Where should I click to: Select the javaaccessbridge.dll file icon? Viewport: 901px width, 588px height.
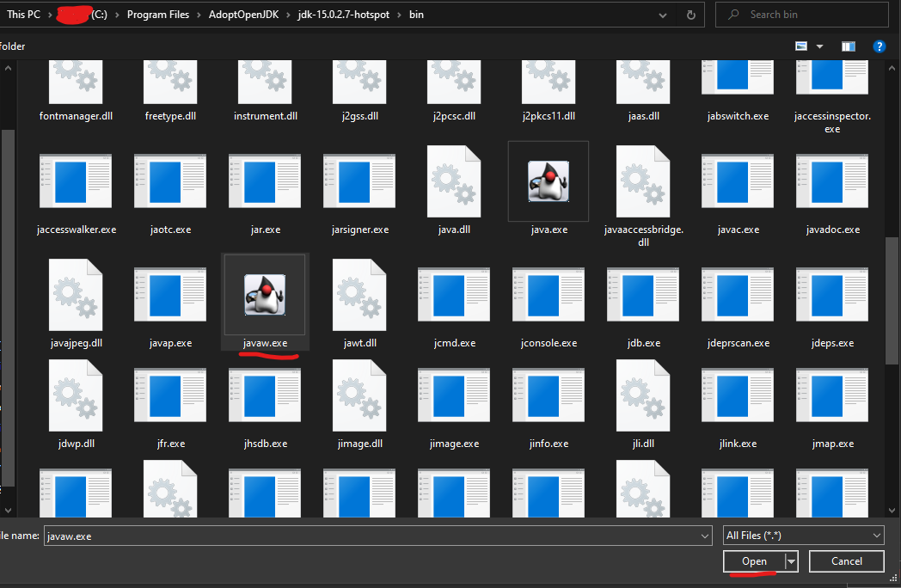tap(643, 181)
